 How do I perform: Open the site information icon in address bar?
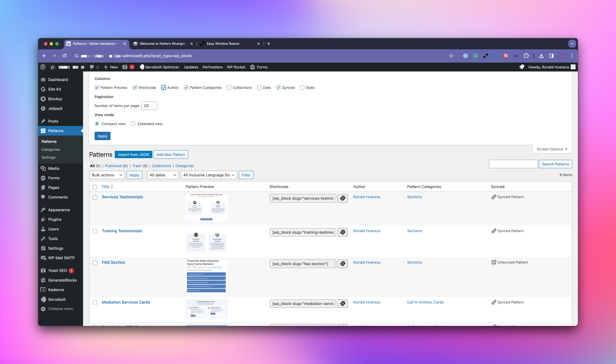click(76, 56)
